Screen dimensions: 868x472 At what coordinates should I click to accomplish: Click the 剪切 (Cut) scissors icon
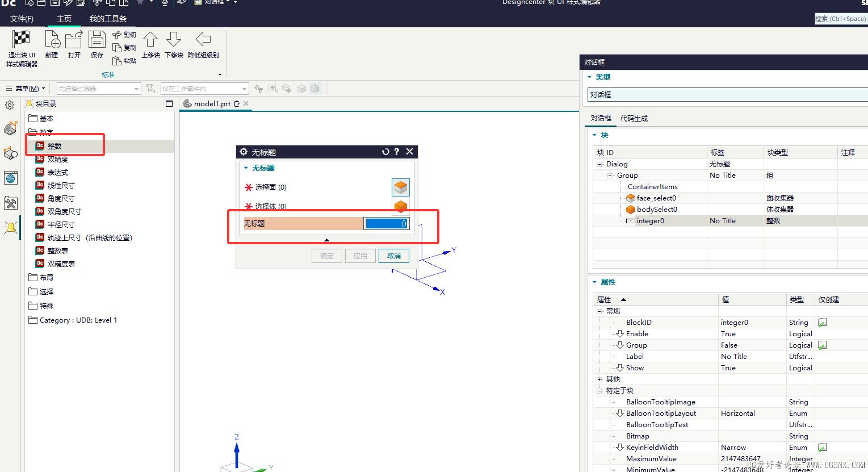117,35
